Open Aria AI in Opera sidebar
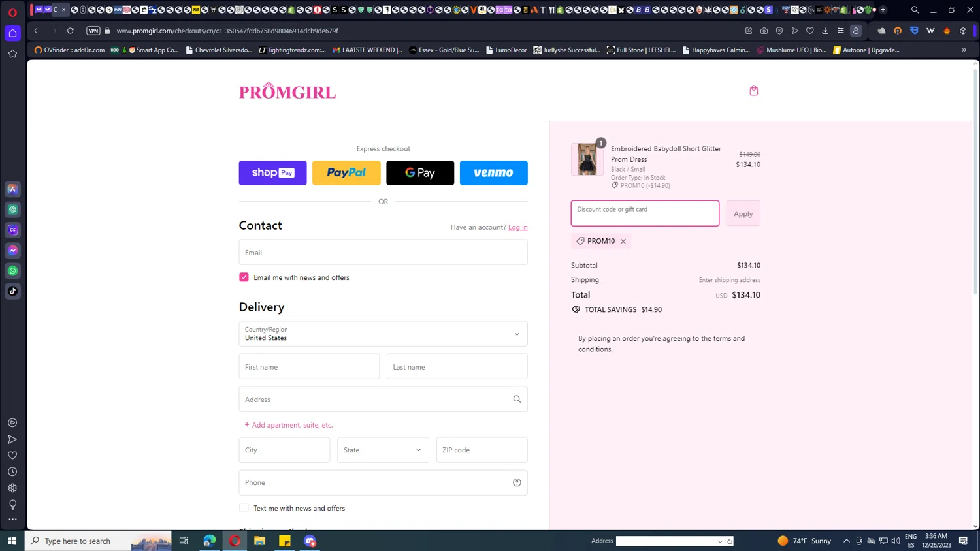This screenshot has height=551, width=980. 12,189
